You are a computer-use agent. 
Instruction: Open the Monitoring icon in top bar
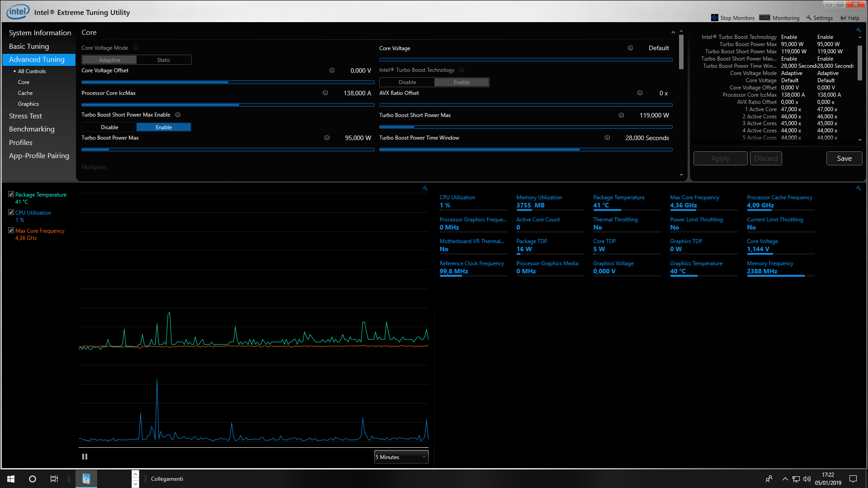click(x=764, y=18)
